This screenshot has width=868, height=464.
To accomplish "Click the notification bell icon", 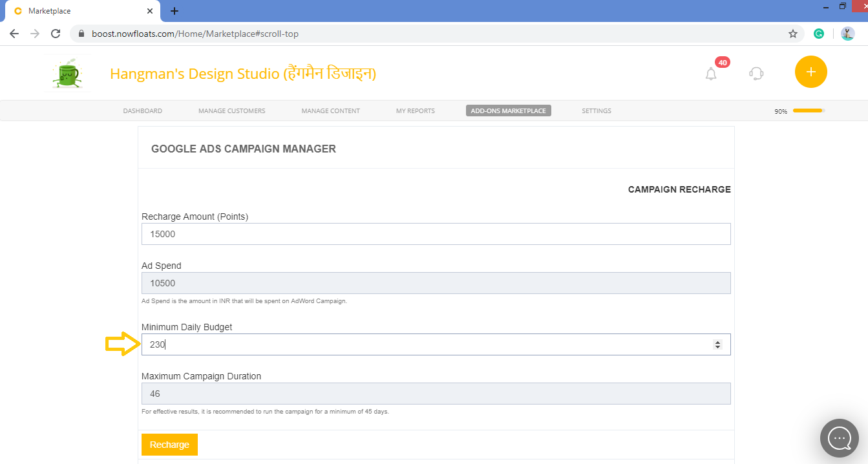I will point(711,74).
